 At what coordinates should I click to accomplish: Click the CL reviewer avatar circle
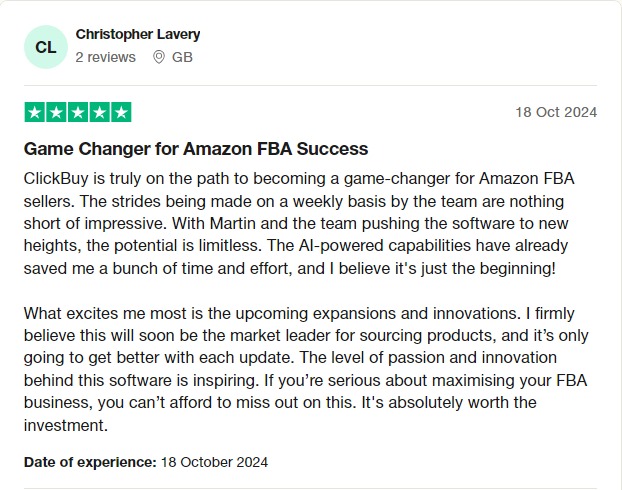tap(46, 47)
